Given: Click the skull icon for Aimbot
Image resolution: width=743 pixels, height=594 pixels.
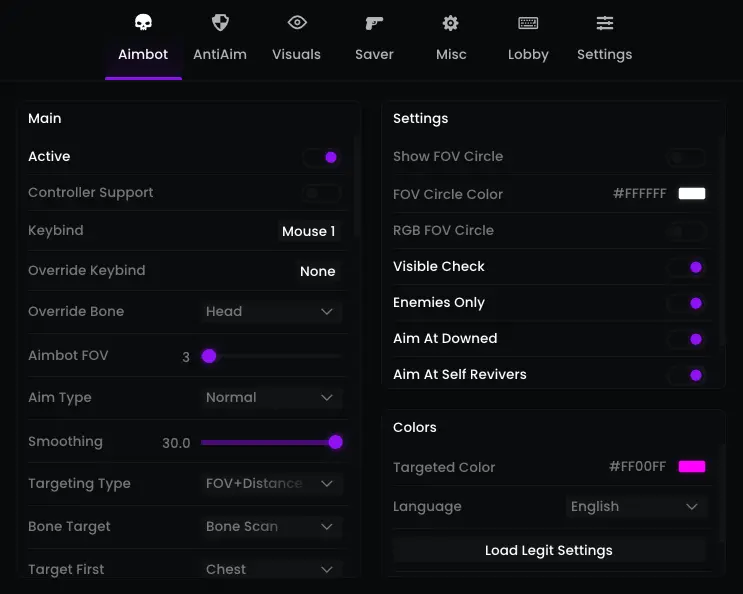Looking at the screenshot, I should (143, 23).
